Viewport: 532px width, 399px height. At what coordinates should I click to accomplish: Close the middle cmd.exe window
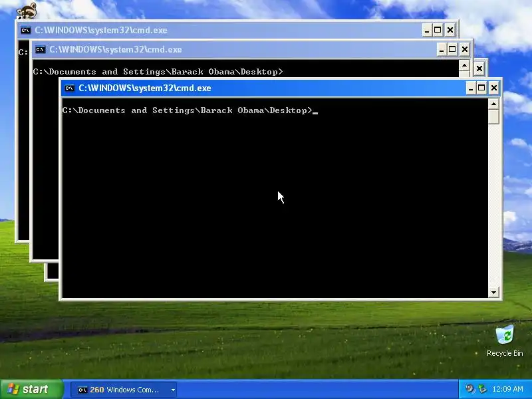465,49
